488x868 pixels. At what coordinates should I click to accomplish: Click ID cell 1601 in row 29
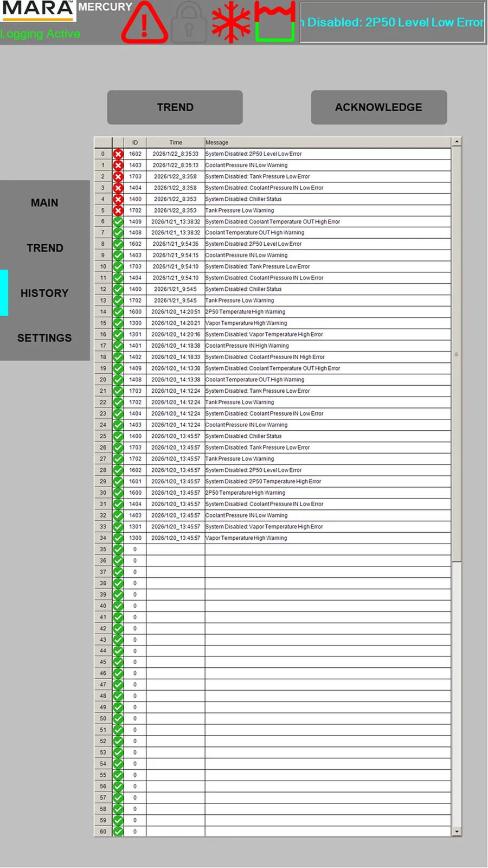click(135, 481)
